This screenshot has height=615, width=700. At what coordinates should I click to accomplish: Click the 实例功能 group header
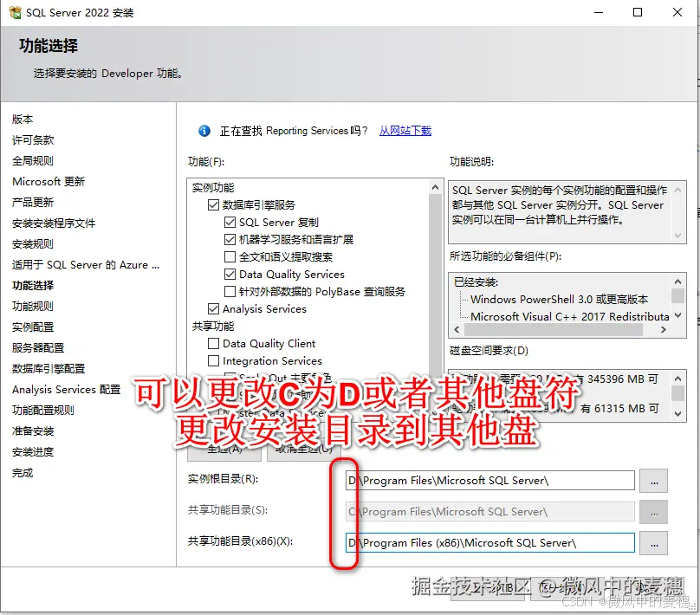[213, 187]
